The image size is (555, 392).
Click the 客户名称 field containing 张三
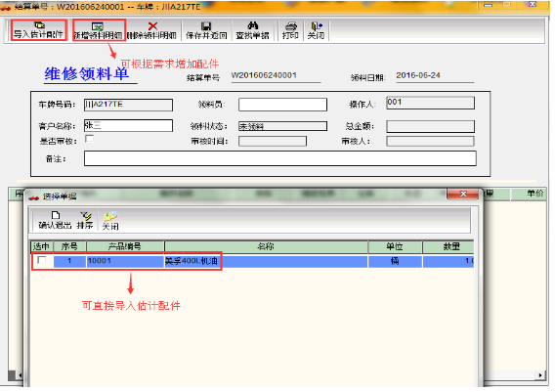click(128, 126)
